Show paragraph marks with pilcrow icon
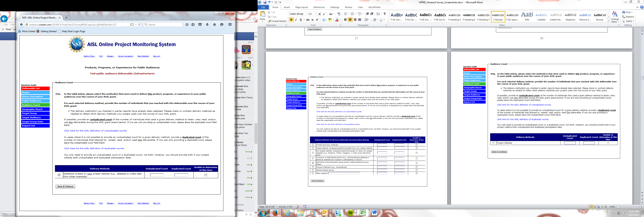 (x=385, y=14)
